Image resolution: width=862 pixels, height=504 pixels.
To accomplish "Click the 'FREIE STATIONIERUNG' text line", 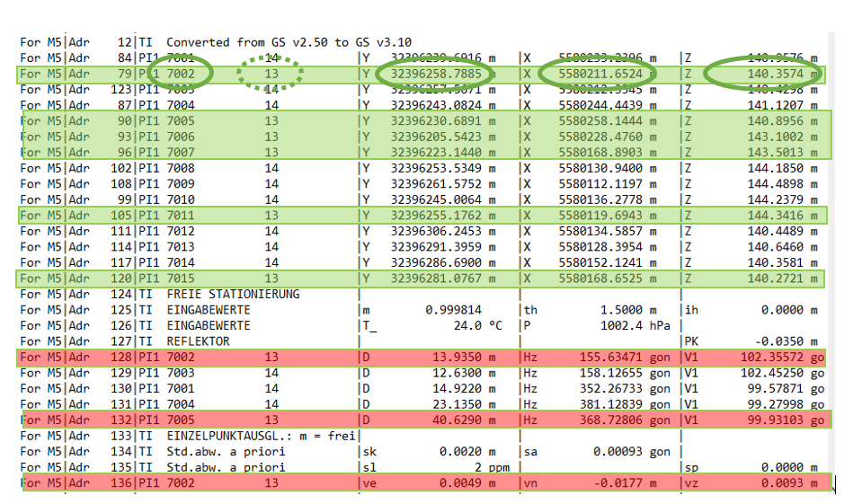I will pos(233,294).
